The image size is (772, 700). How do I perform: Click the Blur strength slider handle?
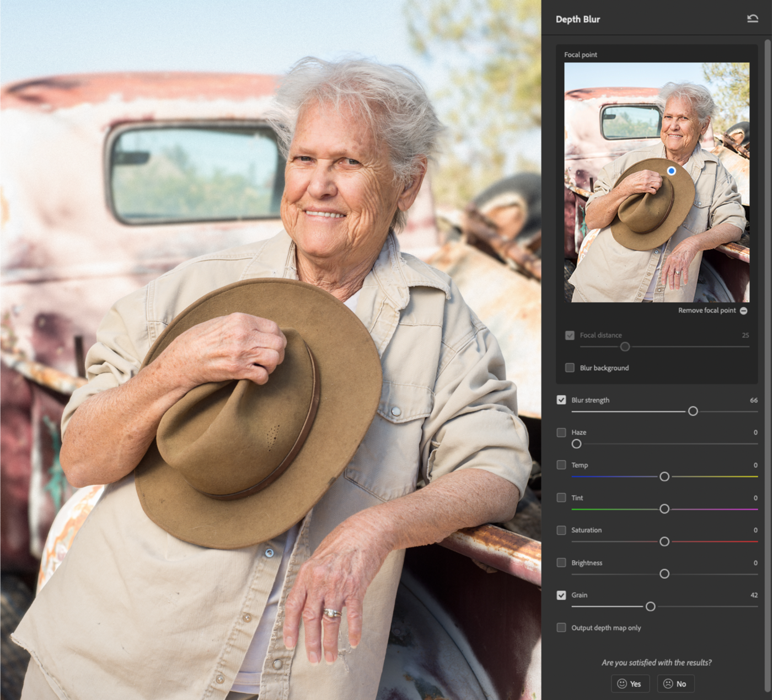[693, 411]
